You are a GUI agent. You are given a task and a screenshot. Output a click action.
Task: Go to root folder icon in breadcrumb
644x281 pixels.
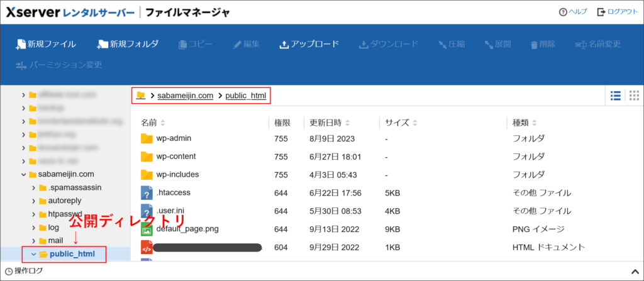coord(141,96)
